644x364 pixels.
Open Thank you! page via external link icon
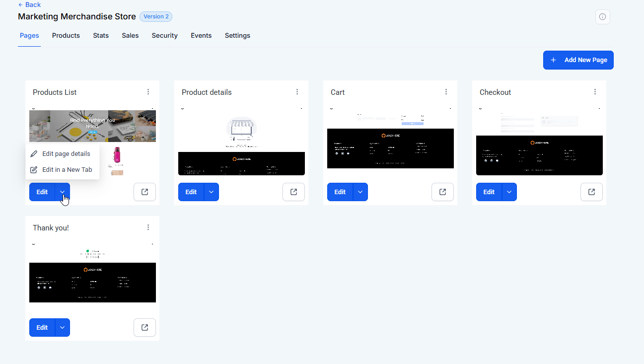click(144, 328)
